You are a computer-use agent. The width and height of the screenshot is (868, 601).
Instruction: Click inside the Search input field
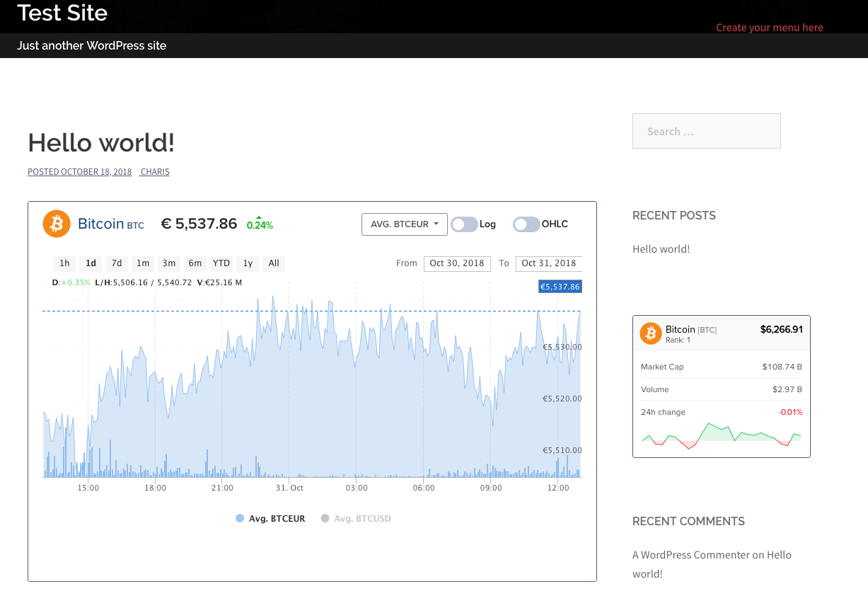click(706, 132)
